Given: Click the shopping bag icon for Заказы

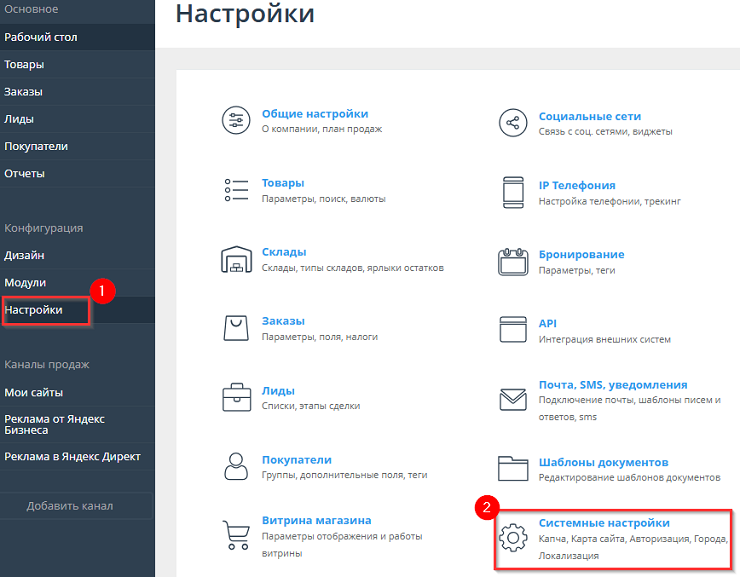Looking at the screenshot, I should coord(236,329).
